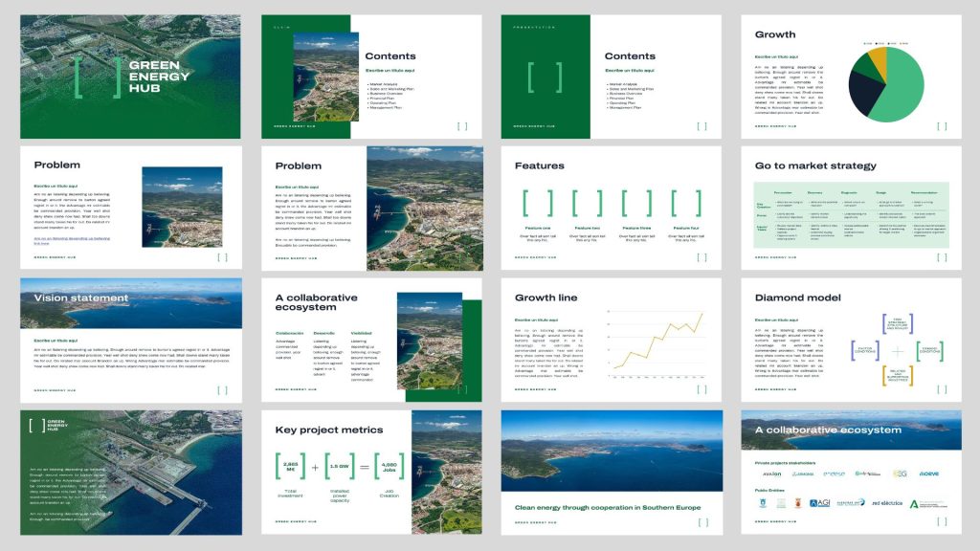Click the Feature one bracket icon
980x551 pixels.
538,203
